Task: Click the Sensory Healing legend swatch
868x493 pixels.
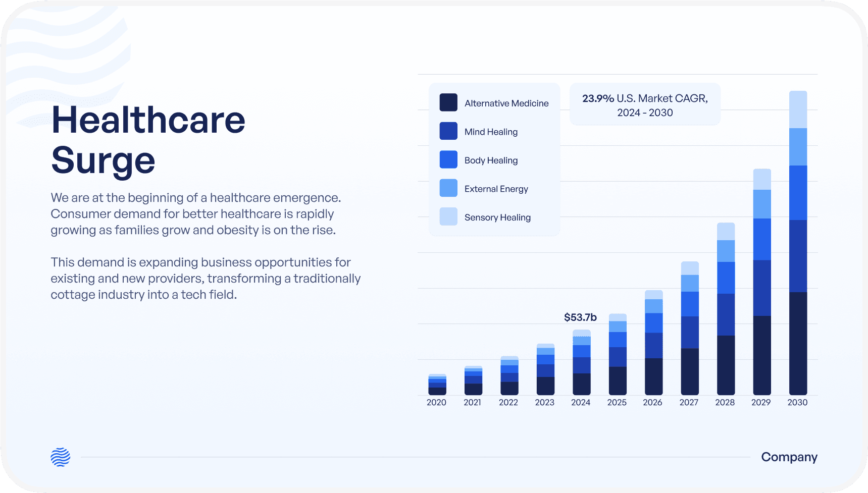Action: click(448, 216)
